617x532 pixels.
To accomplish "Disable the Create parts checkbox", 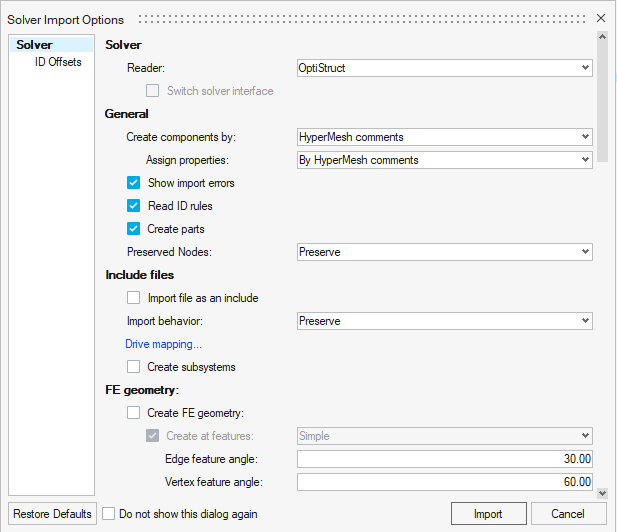I will (x=134, y=229).
